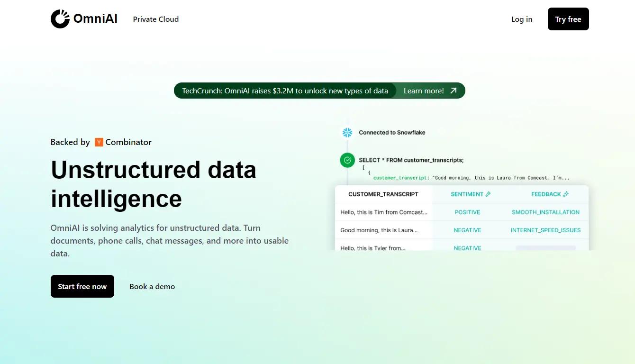Screen dimensions: 635x364
Task: Click the Snowflake icon
Action: 347,133
